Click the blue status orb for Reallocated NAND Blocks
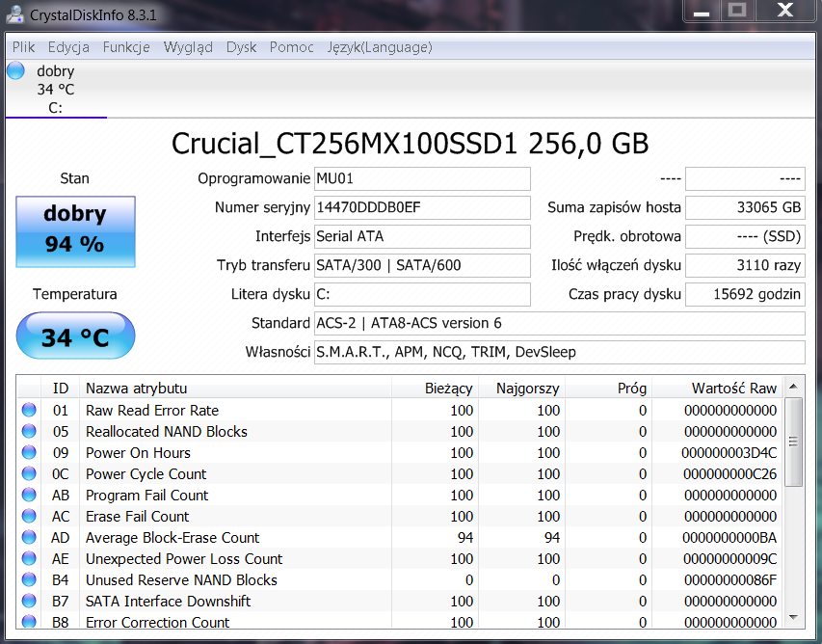 [x=29, y=431]
